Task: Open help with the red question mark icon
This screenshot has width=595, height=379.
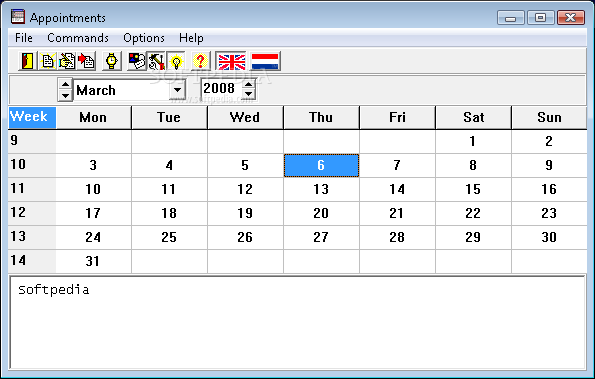Action: (x=200, y=61)
